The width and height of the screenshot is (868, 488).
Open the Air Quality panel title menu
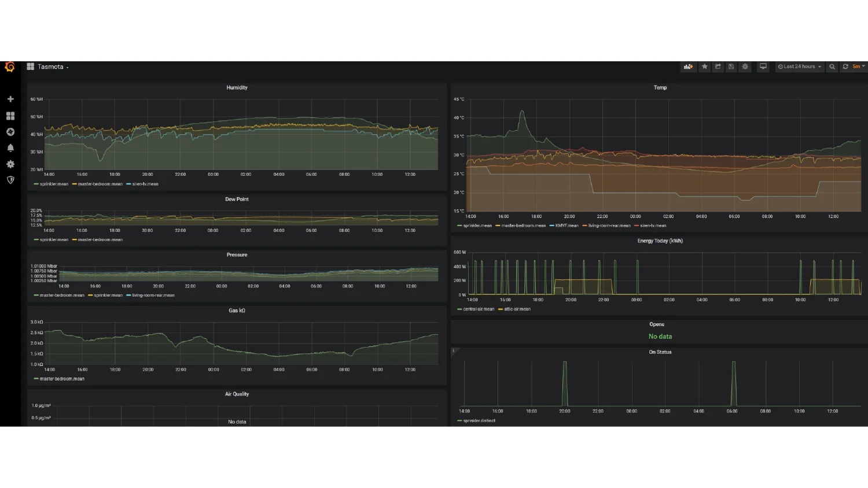(237, 394)
